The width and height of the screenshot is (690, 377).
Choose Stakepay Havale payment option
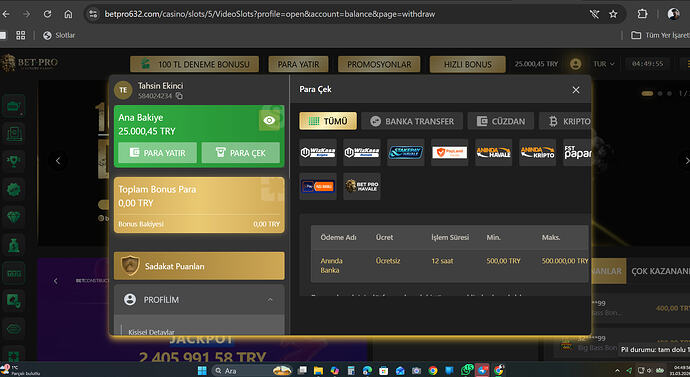click(406, 152)
